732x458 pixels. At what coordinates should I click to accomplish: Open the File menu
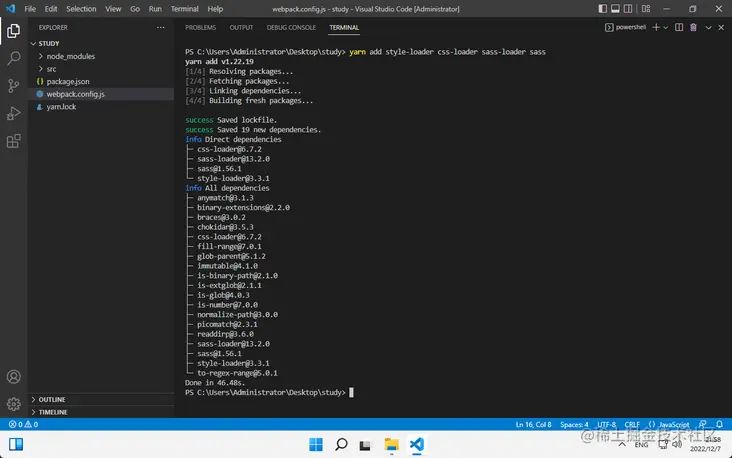tap(30, 8)
